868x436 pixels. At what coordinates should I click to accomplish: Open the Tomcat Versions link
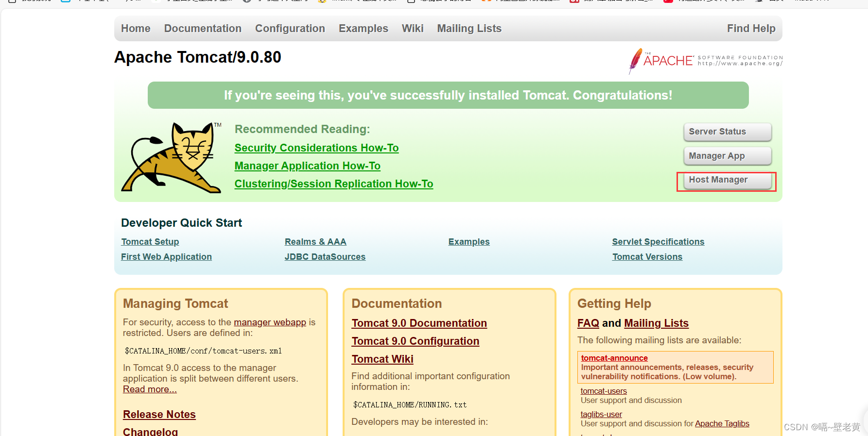pyautogui.click(x=647, y=257)
